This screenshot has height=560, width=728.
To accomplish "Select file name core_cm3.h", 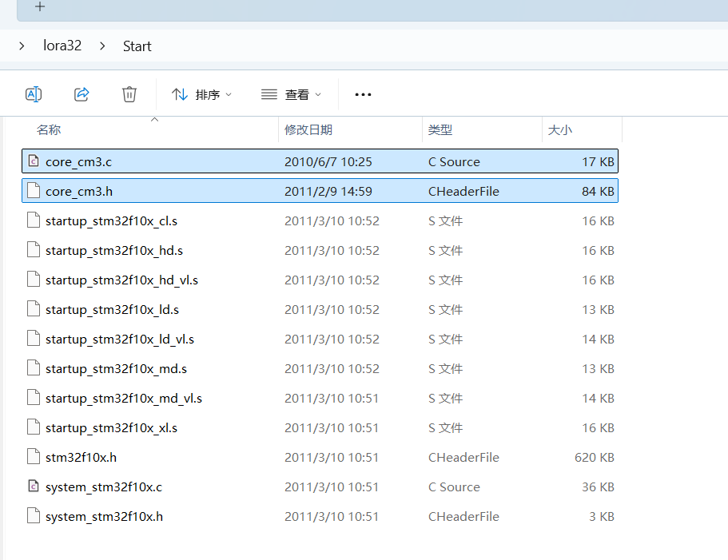I will 79,192.
